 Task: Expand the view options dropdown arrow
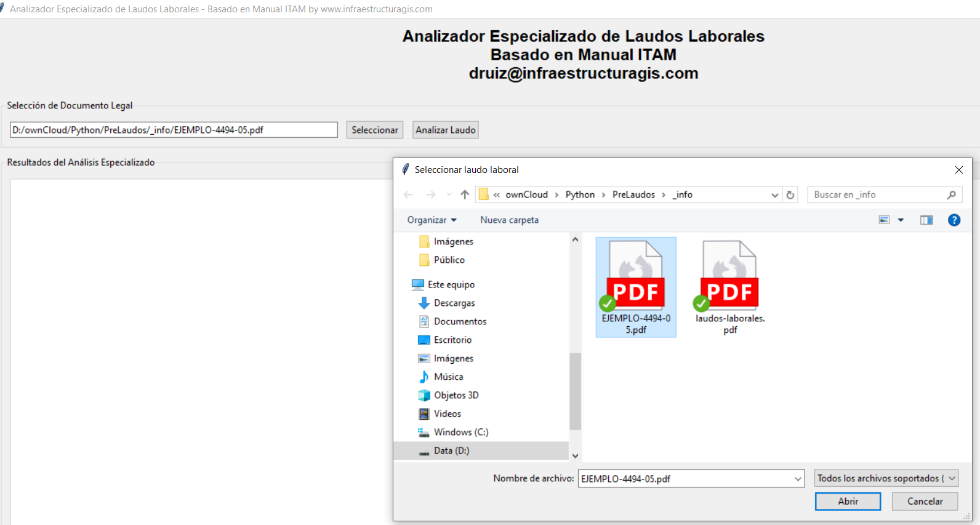(901, 220)
